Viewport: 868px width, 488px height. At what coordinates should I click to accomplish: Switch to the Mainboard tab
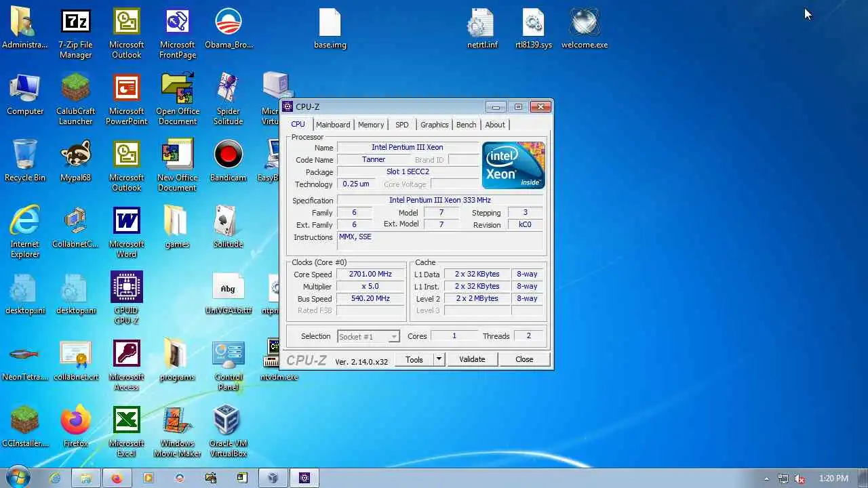(333, 125)
